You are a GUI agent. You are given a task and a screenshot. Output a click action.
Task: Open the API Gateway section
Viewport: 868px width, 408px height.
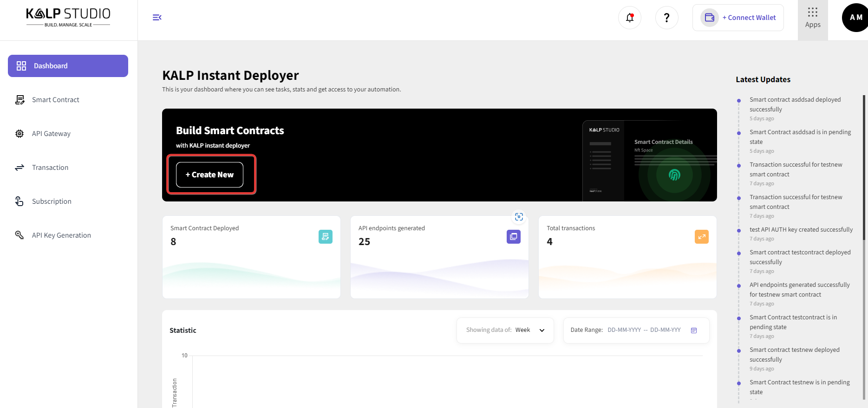tap(51, 134)
